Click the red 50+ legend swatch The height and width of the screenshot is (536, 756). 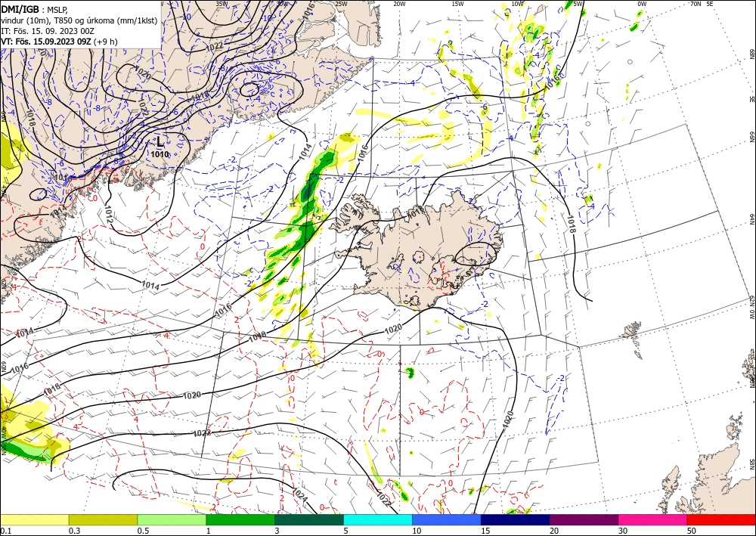(x=721, y=519)
